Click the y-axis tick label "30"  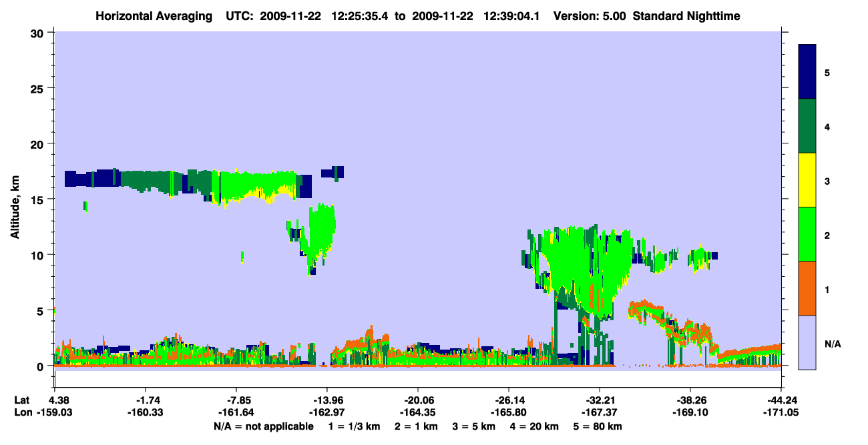(38, 33)
